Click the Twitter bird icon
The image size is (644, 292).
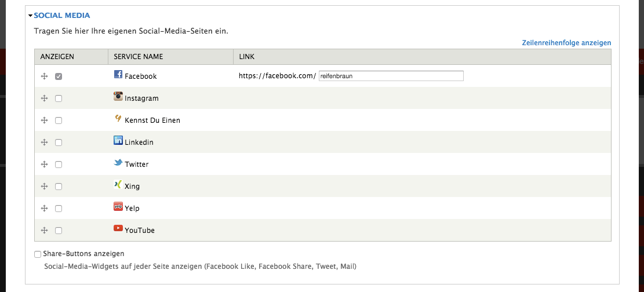coord(118,163)
